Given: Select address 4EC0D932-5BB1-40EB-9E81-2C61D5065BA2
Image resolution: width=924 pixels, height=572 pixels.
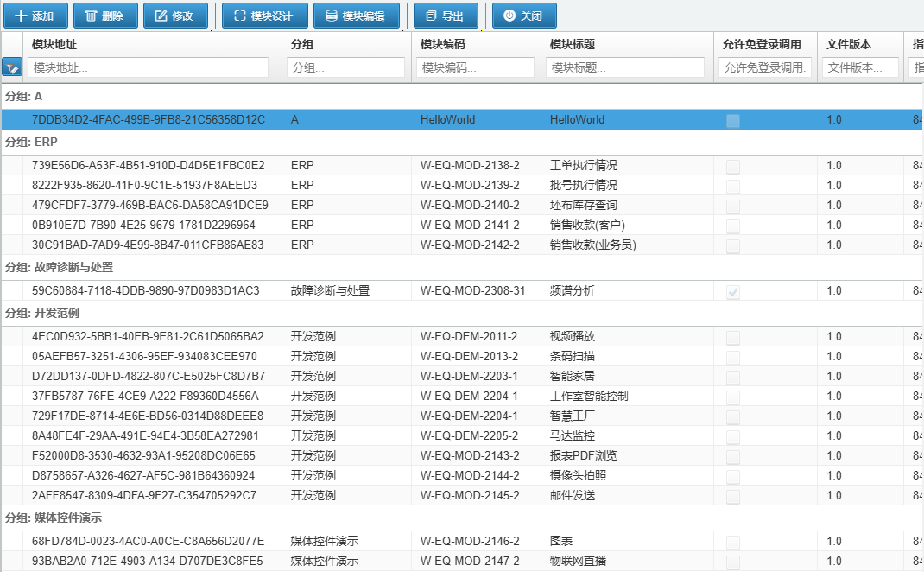Looking at the screenshot, I should (148, 337).
